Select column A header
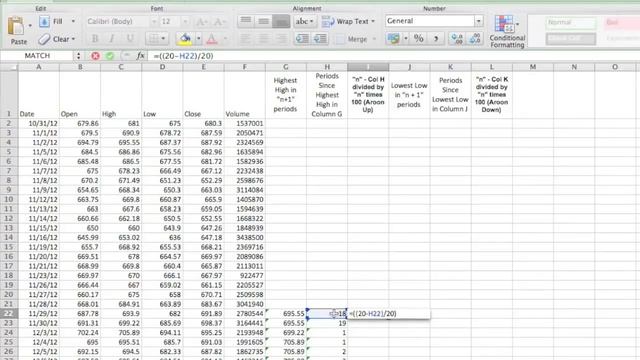Screen dimensions: 640x360 39,67
